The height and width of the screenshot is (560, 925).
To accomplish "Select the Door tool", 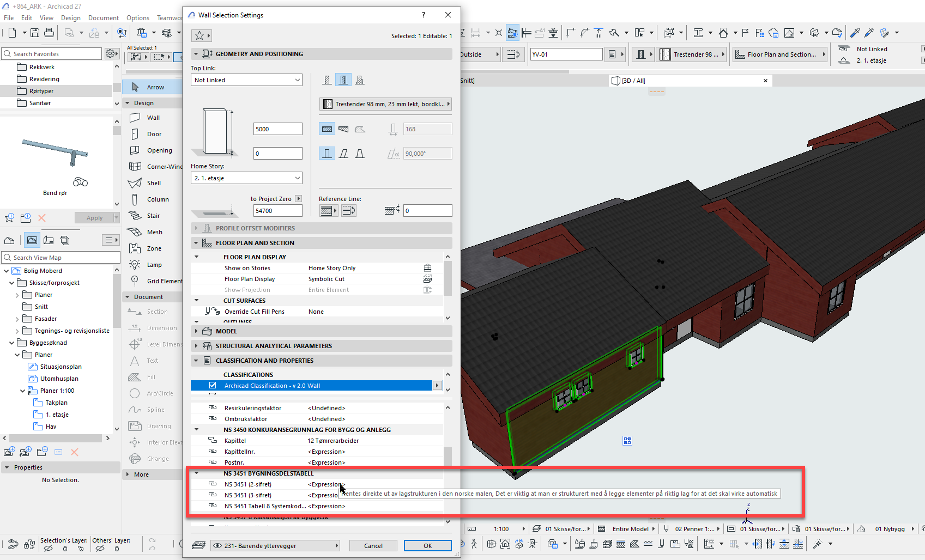I will coord(154,134).
